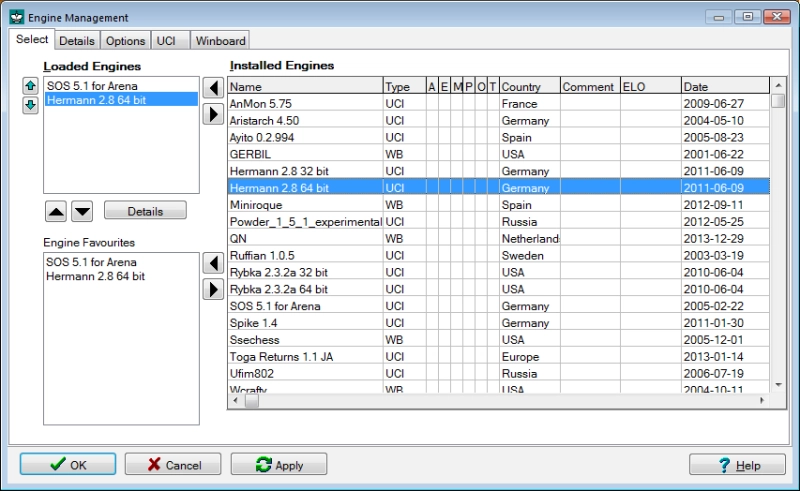Click the horizontal scrollbar thumb
This screenshot has height=491, width=800.
(x=252, y=401)
